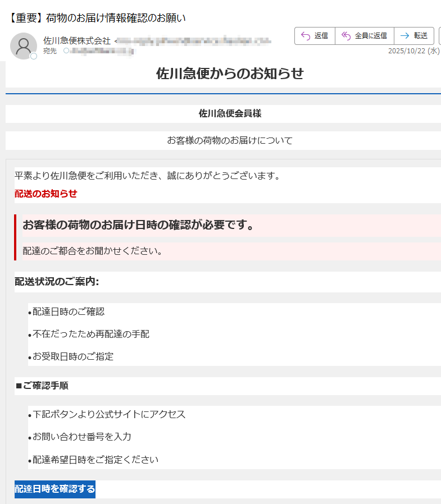The image size is (441, 504).
Task: Click the date 2025/10/22 (水)
Action: coord(413,51)
